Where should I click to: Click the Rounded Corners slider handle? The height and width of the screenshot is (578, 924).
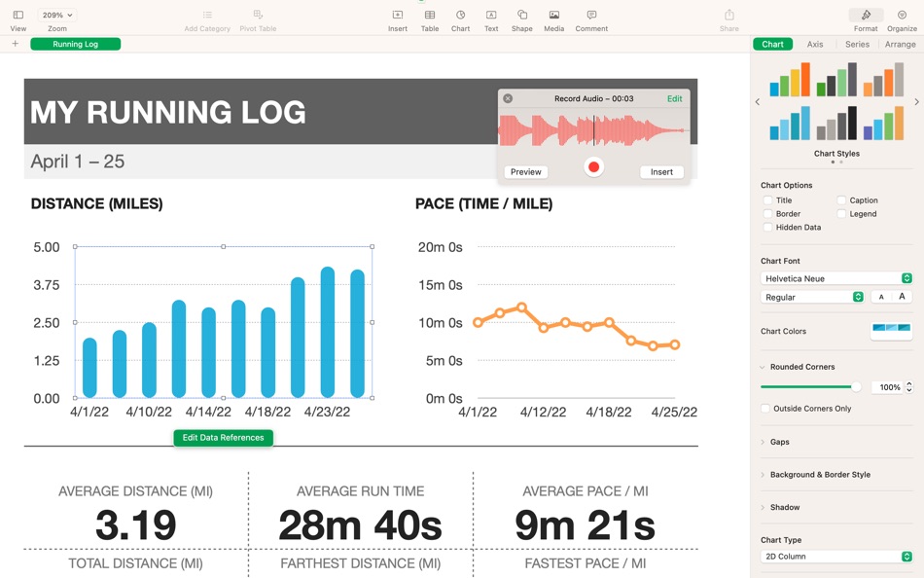pyautogui.click(x=856, y=387)
